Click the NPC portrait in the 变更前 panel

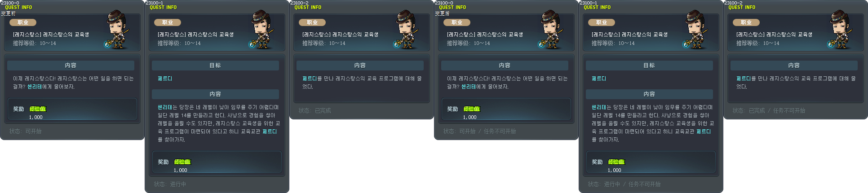click(118, 30)
